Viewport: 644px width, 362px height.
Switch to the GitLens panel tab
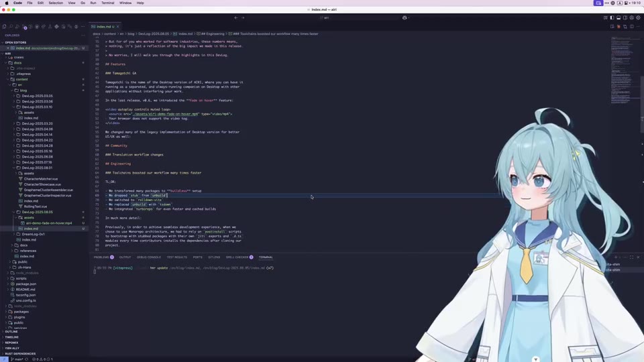pyautogui.click(x=214, y=257)
